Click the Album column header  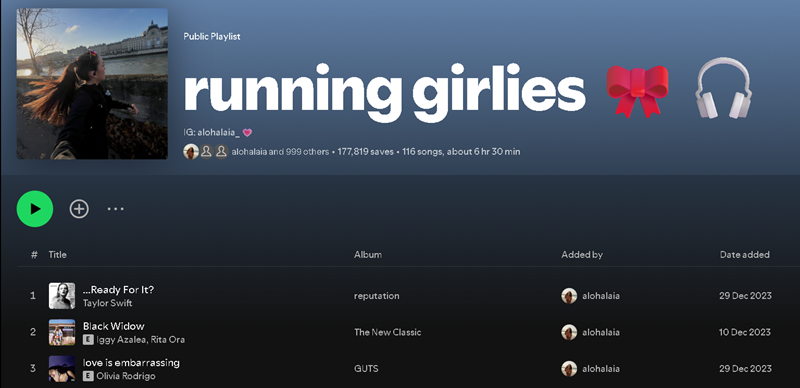point(368,254)
